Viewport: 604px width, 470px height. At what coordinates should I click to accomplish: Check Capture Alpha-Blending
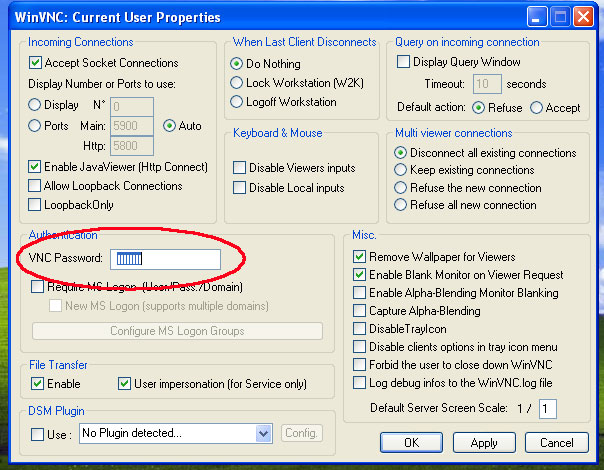pos(359,311)
